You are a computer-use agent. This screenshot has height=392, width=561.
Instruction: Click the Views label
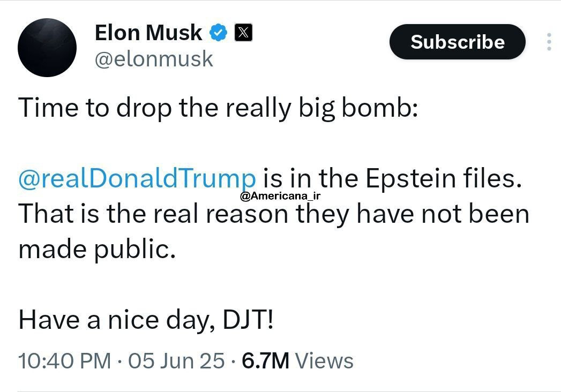click(x=324, y=361)
